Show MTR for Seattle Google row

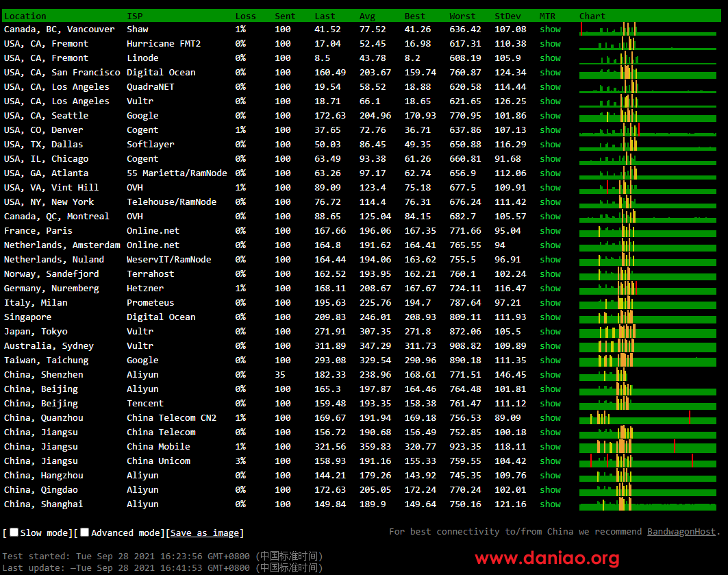pos(550,116)
